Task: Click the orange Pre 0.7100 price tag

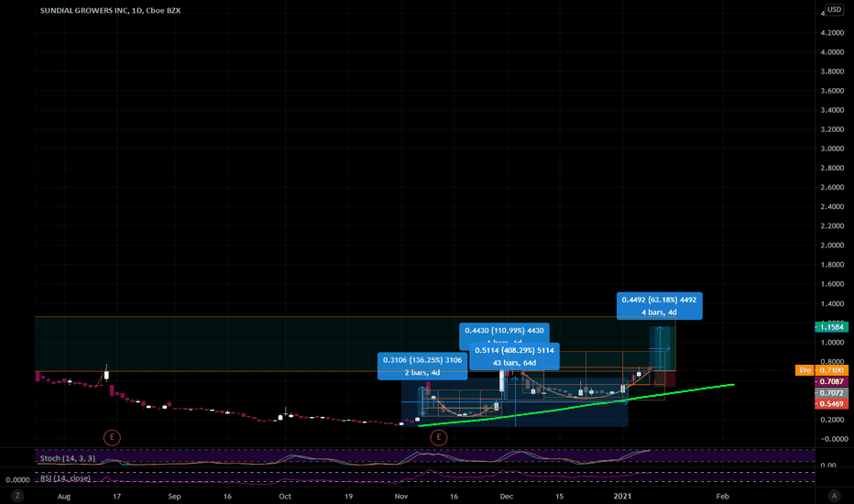Action: [821, 370]
